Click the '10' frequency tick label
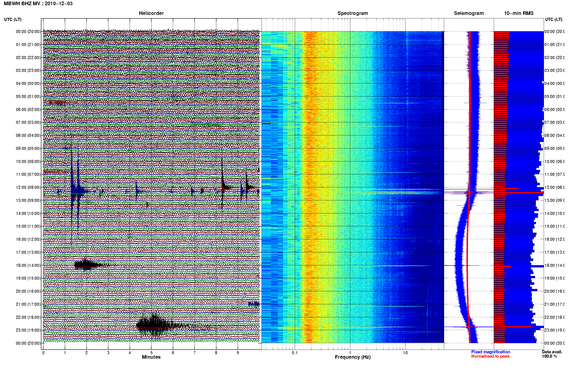Screen dimensions: 588x368 (405, 353)
